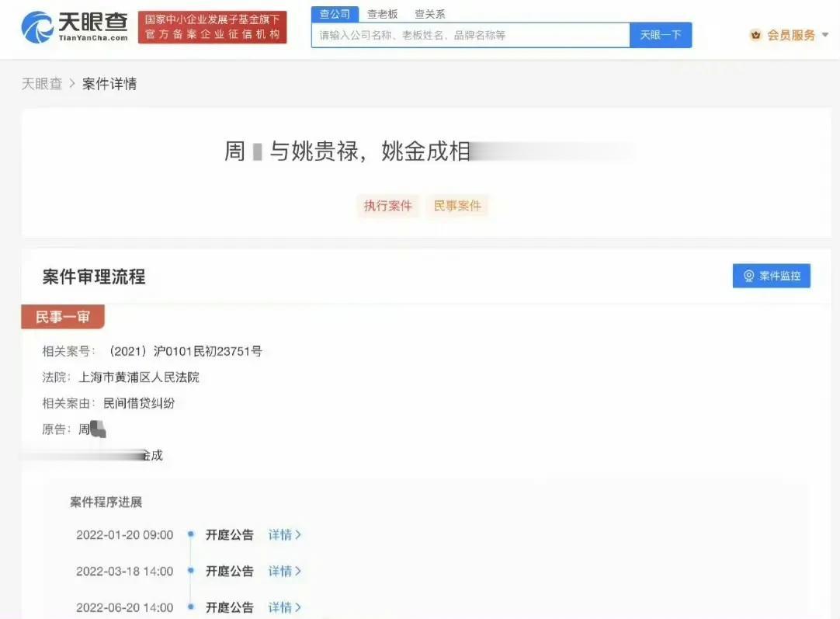Switch to the 查老板 search tab
Viewport: 840px width, 619px height.
pos(382,14)
